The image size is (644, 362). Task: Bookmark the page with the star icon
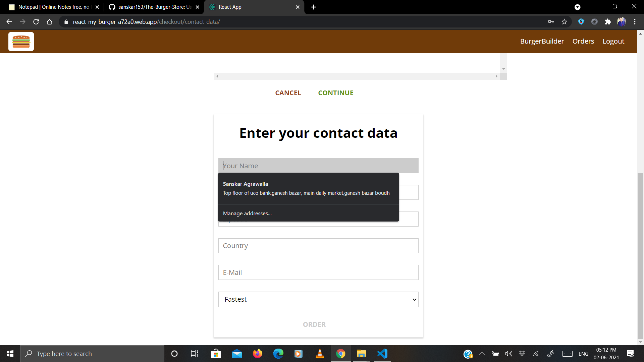click(565, 21)
